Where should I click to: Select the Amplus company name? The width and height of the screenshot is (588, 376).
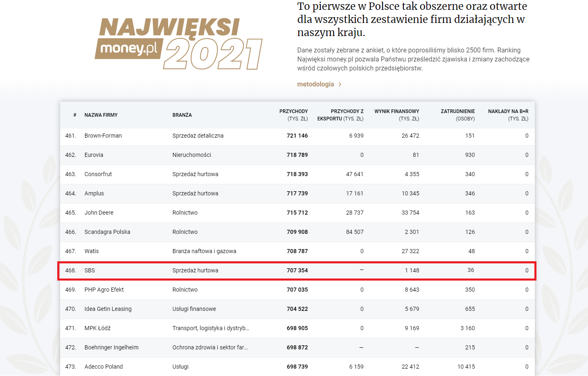(94, 193)
